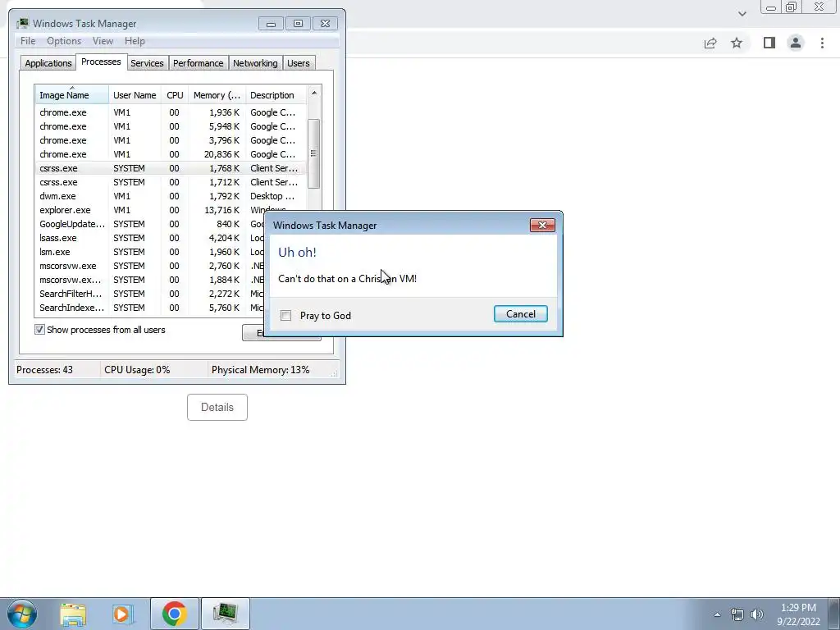
Task: Click process list scroll up arrow
Action: coord(314,94)
